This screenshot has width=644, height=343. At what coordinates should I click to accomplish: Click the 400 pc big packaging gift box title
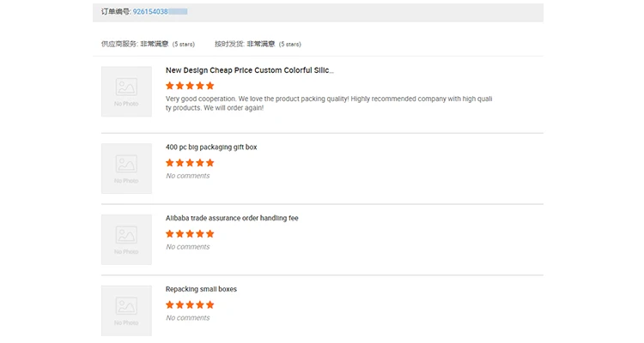click(211, 147)
